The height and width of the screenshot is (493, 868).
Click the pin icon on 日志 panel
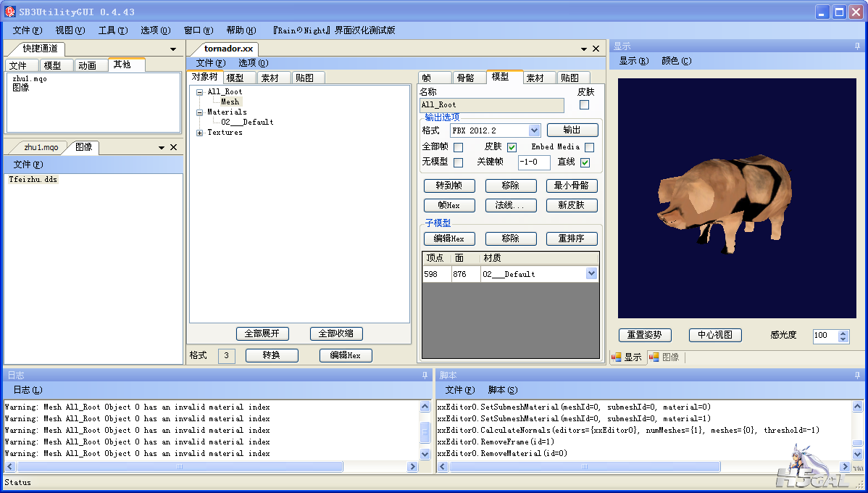(x=425, y=375)
